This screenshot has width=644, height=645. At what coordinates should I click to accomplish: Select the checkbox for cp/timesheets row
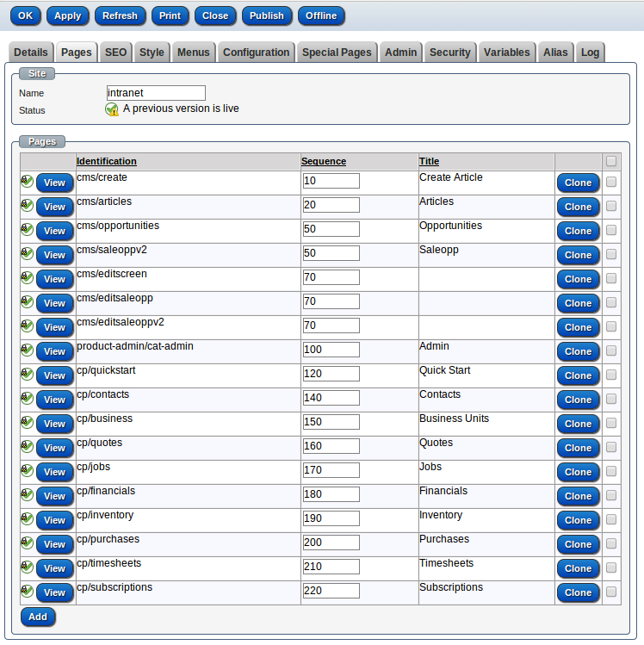pyautogui.click(x=611, y=567)
